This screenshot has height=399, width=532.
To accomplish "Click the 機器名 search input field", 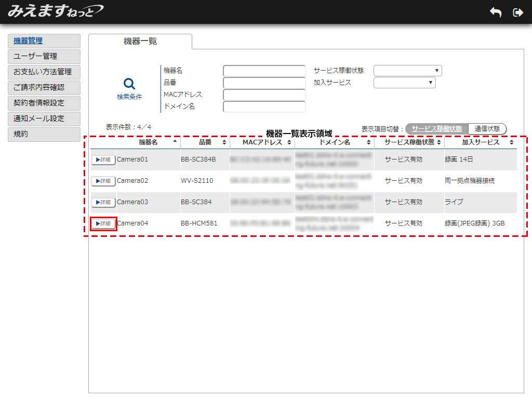I will tap(264, 71).
